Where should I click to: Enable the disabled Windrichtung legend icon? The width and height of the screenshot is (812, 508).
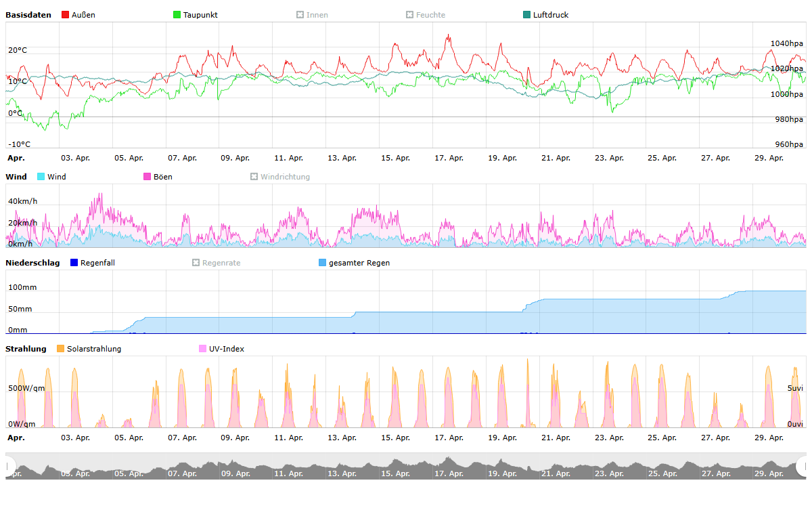pos(254,177)
